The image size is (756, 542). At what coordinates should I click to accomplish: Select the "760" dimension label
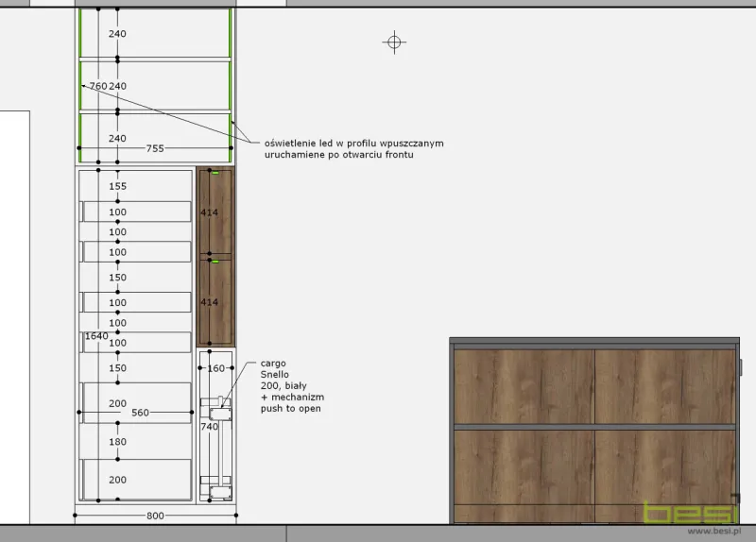tap(98, 86)
